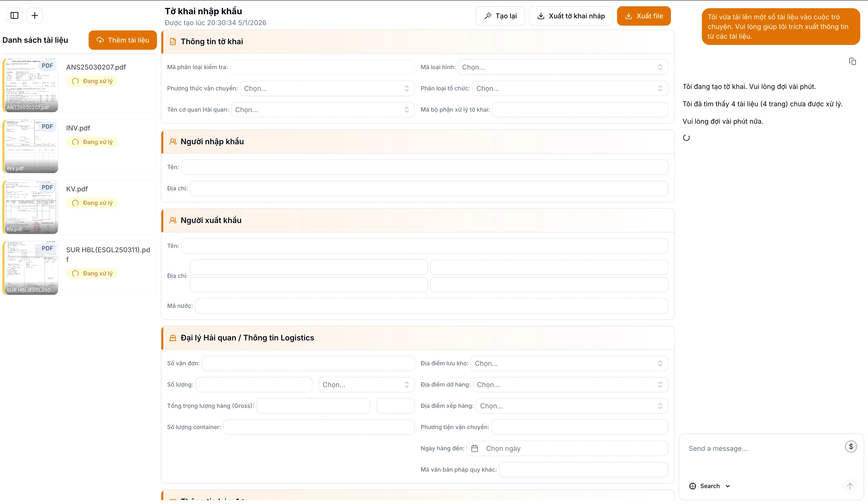Expand the Địa điểm lưu kho dropdown
The height and width of the screenshot is (504, 868).
pyautogui.click(x=569, y=363)
